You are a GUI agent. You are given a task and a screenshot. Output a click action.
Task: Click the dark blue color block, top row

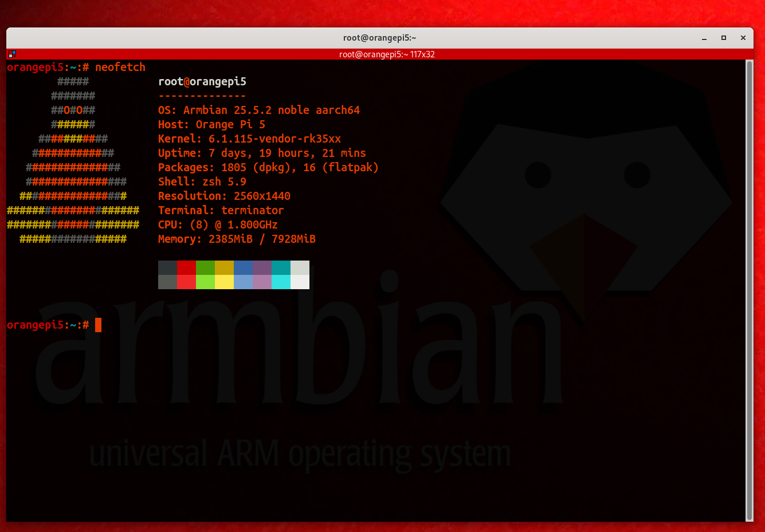coord(243,267)
